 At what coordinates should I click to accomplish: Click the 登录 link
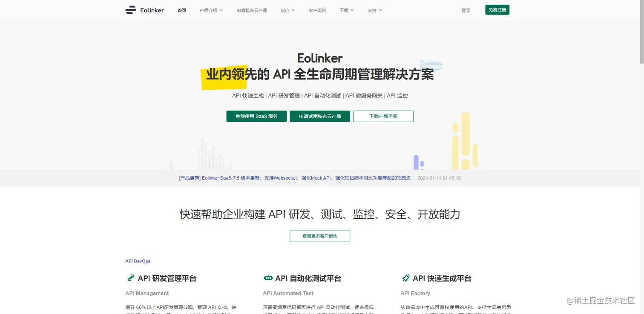[x=466, y=10]
